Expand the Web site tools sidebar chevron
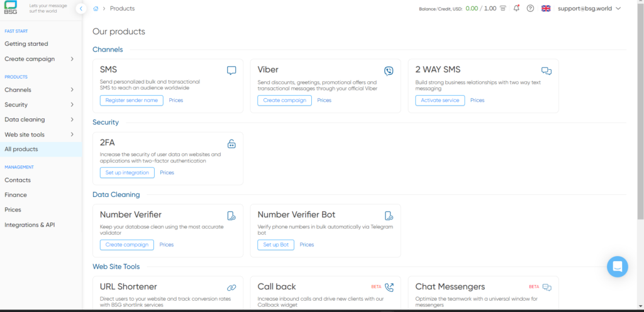The width and height of the screenshot is (644, 312). [72, 135]
